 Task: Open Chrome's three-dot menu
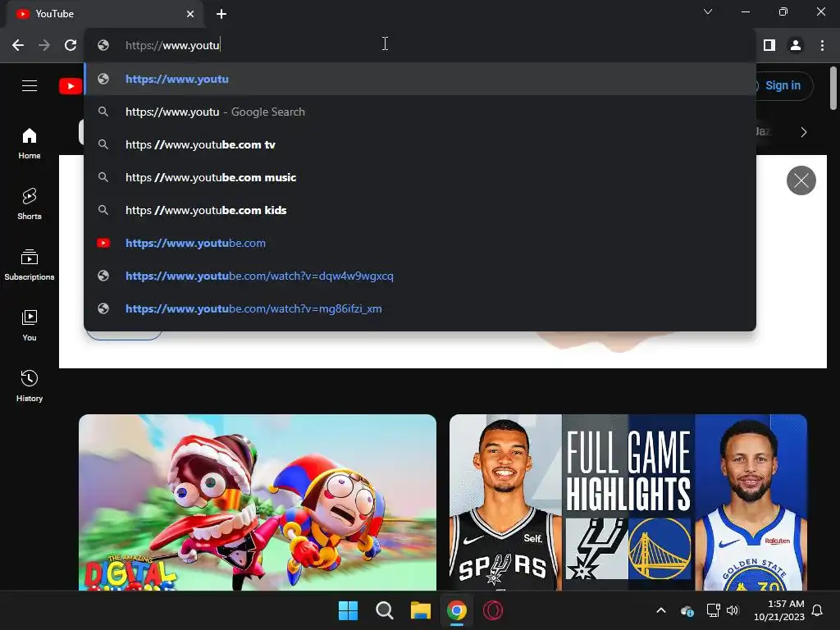pyautogui.click(x=822, y=45)
